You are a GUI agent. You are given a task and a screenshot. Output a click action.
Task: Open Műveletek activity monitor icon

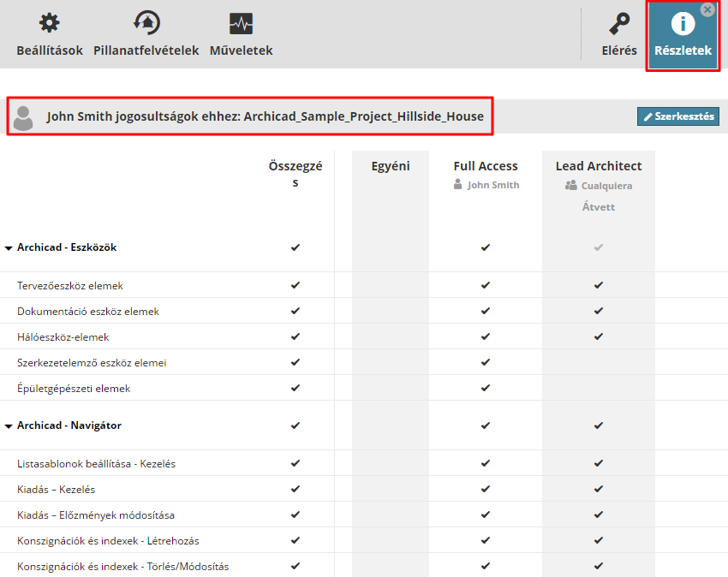tap(241, 24)
